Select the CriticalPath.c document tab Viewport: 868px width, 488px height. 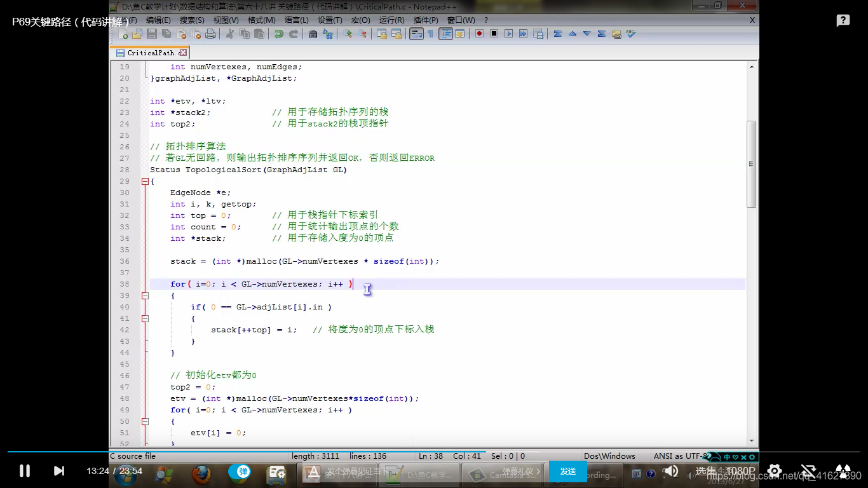tap(151, 53)
